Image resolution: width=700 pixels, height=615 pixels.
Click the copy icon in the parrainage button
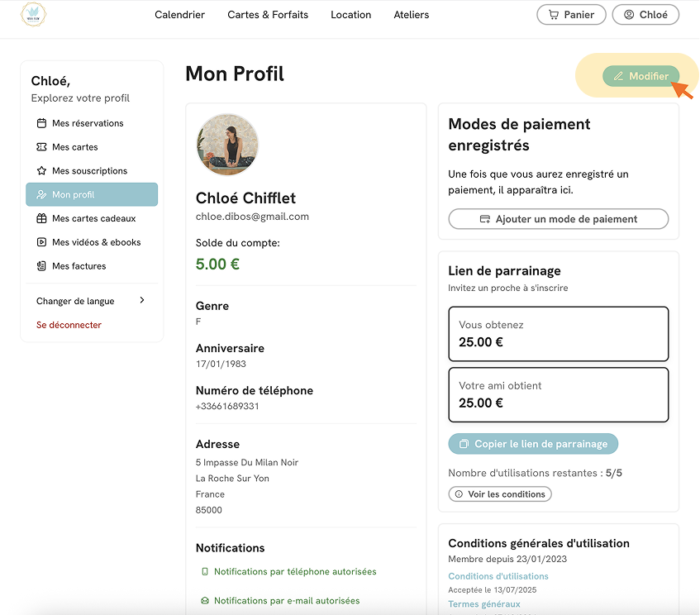[464, 444]
